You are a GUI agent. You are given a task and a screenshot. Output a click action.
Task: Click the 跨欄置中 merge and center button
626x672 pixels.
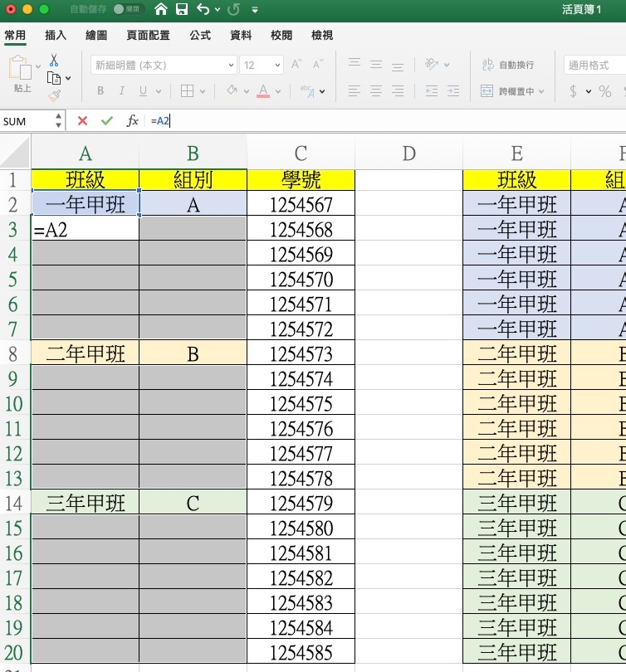click(512, 91)
